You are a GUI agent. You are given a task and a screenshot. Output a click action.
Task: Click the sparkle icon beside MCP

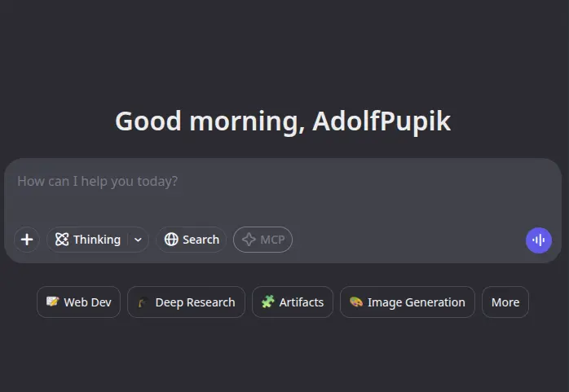(249, 240)
